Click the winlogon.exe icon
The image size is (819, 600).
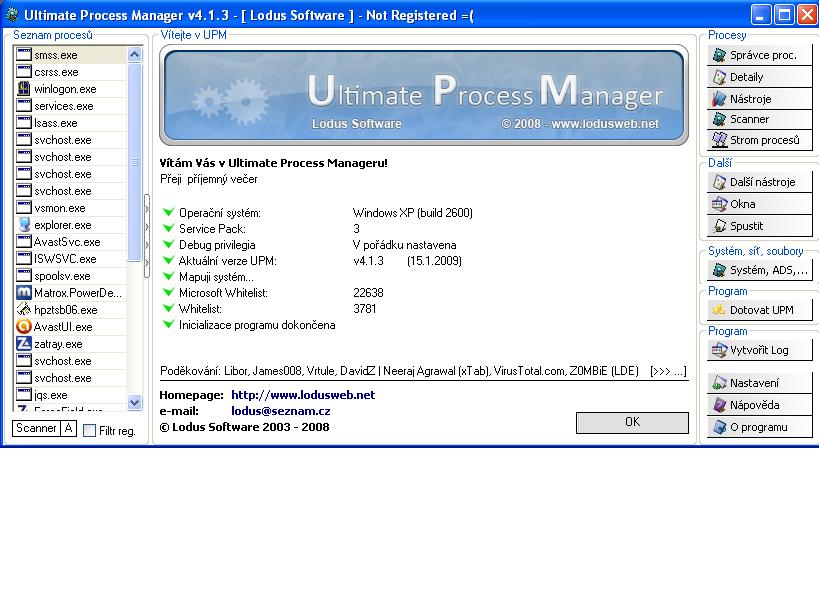24,88
